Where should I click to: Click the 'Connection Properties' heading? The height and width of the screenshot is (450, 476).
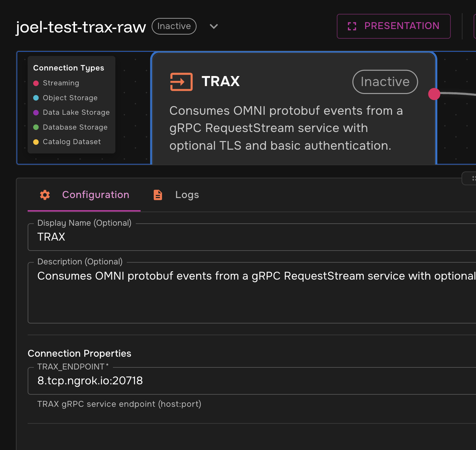point(79,353)
